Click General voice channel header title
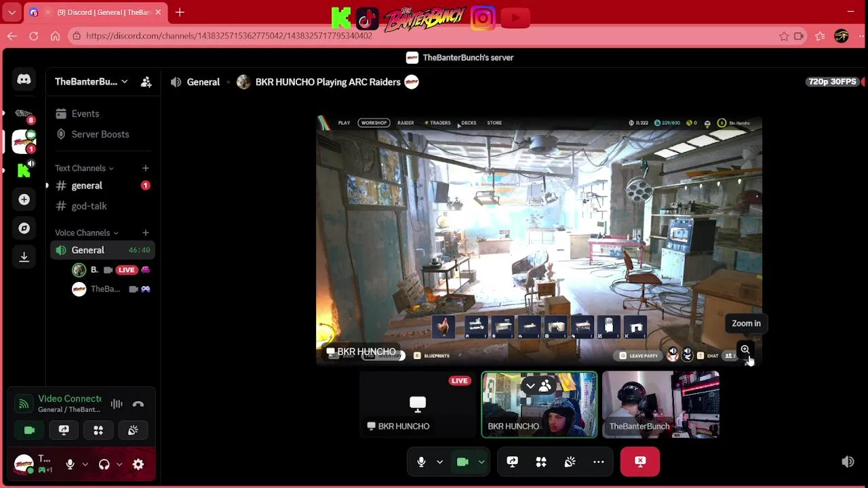The height and width of the screenshot is (488, 868). (203, 82)
